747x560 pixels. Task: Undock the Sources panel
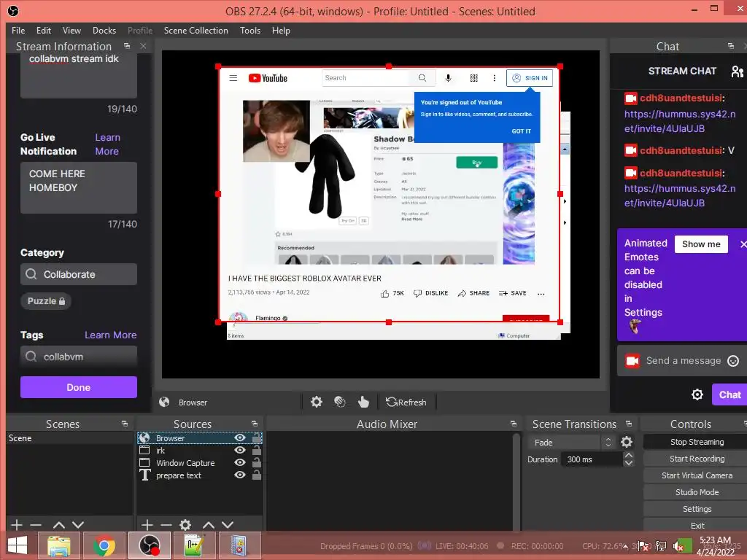pyautogui.click(x=255, y=424)
